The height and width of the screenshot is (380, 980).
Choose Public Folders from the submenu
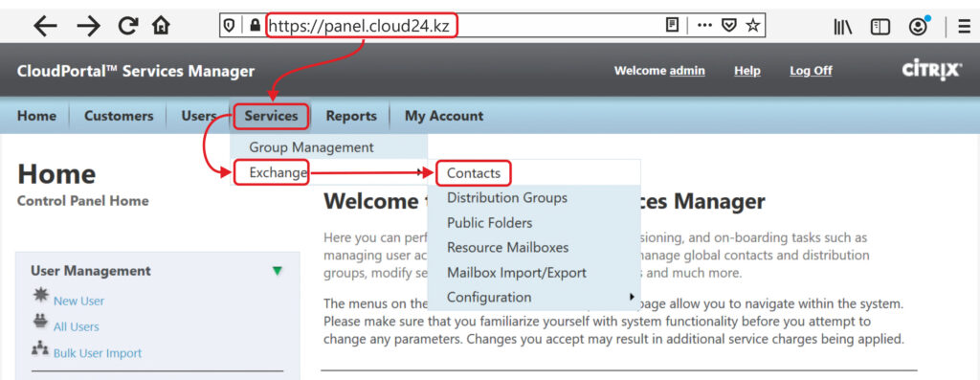(534, 222)
